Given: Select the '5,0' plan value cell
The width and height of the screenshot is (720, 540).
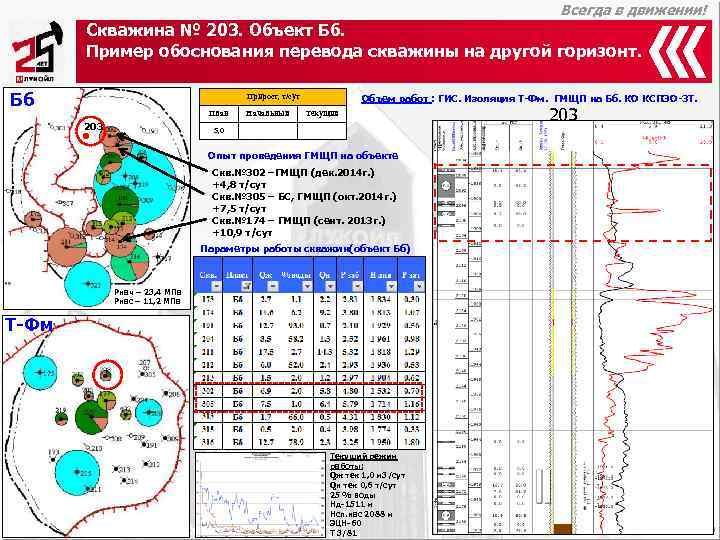Looking at the screenshot, I should [x=219, y=130].
